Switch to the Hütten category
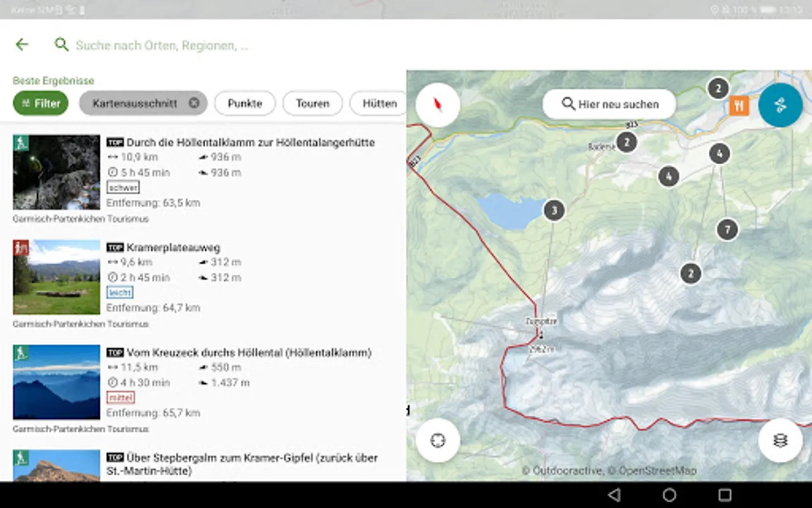The height and width of the screenshot is (508, 812). tap(379, 103)
